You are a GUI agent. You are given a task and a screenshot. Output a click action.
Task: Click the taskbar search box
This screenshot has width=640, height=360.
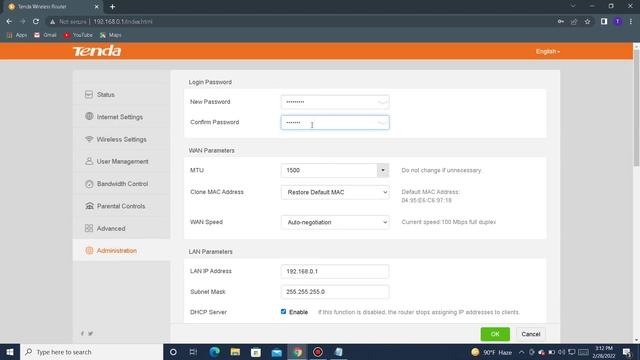click(91, 352)
